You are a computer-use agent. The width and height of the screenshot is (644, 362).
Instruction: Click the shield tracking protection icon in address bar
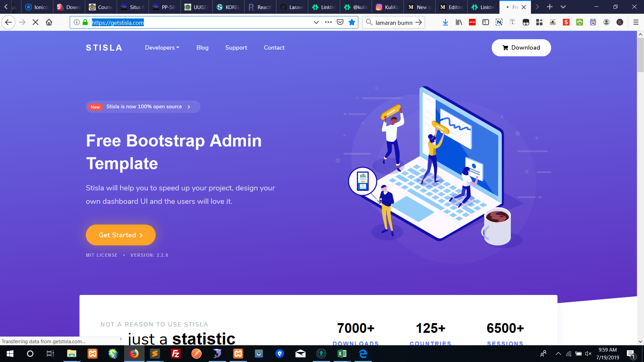click(340, 22)
